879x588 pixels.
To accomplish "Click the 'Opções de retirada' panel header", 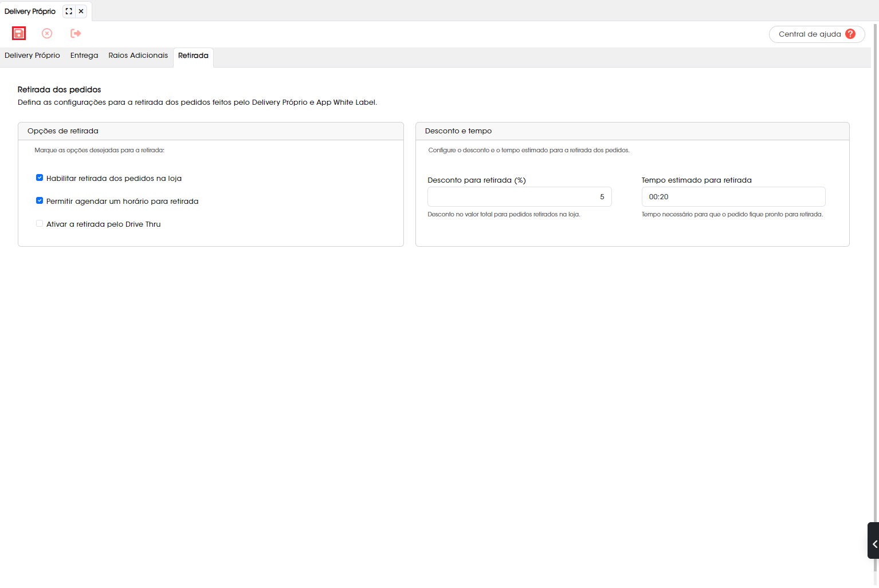I will pos(211,131).
